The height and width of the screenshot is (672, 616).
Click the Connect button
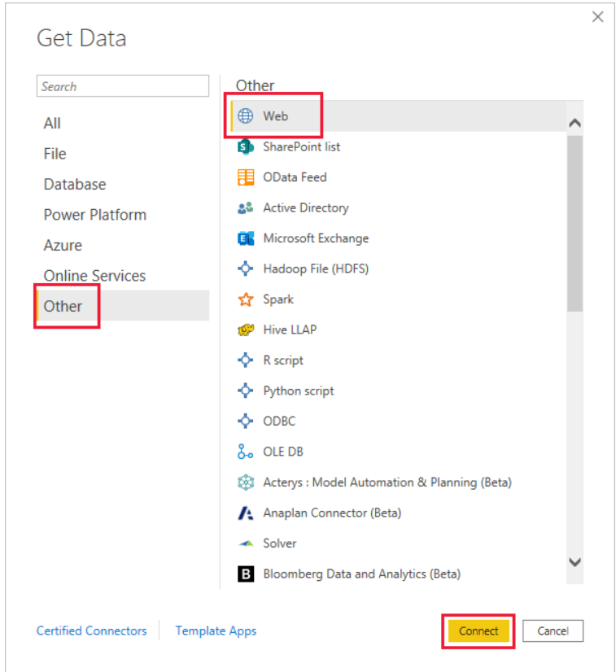[x=478, y=631]
